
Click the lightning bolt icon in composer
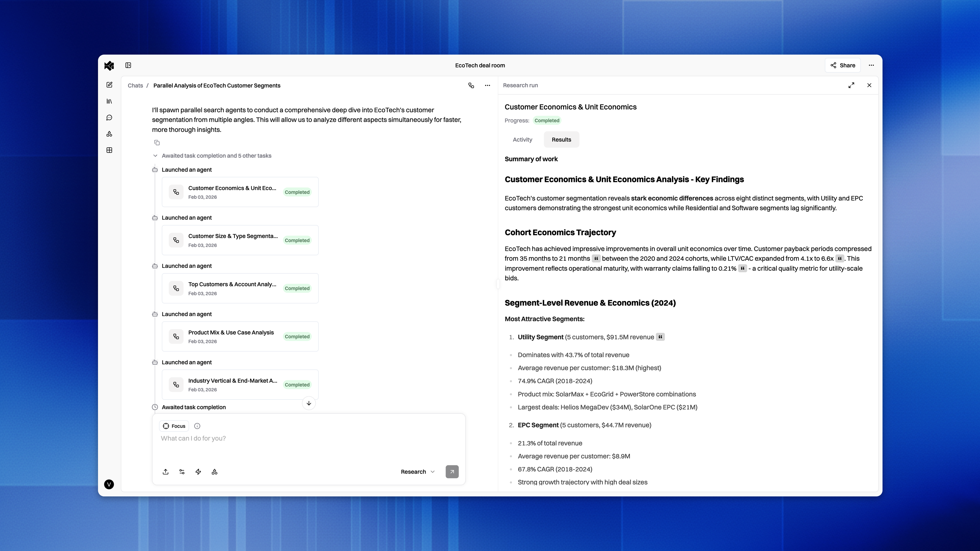198,471
